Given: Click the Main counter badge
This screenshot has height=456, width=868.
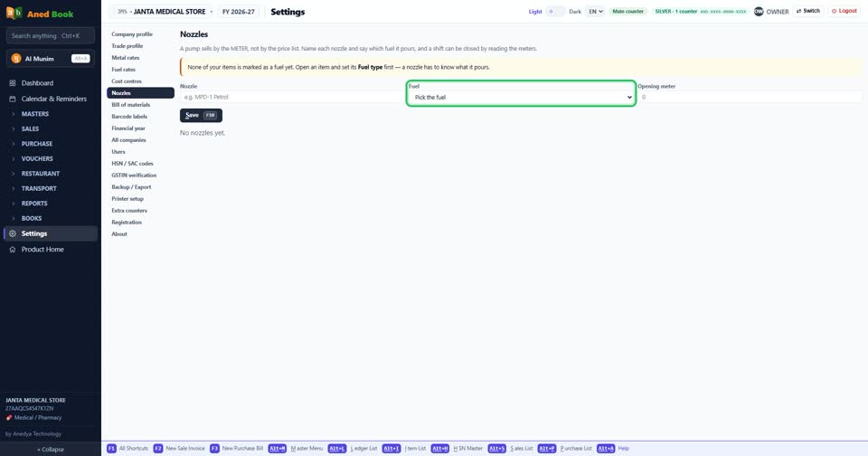Looking at the screenshot, I should tap(628, 11).
